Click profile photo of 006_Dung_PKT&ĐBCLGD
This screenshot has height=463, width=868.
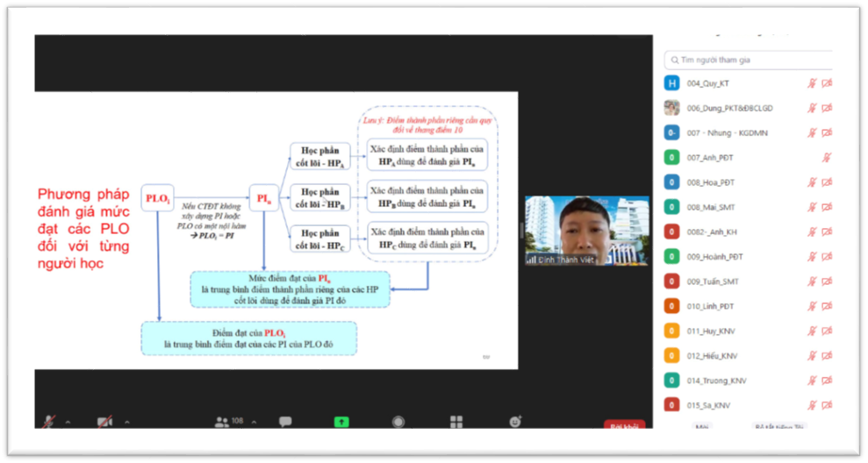(672, 108)
